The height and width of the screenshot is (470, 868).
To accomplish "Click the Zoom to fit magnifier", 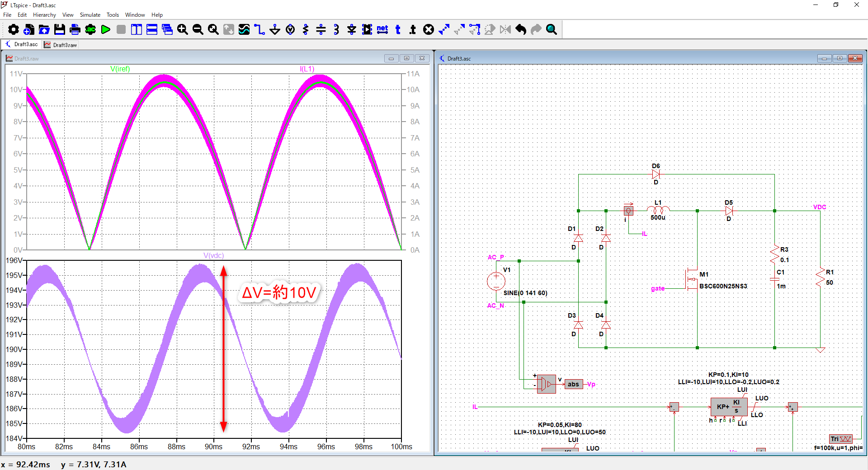I will pyautogui.click(x=213, y=30).
